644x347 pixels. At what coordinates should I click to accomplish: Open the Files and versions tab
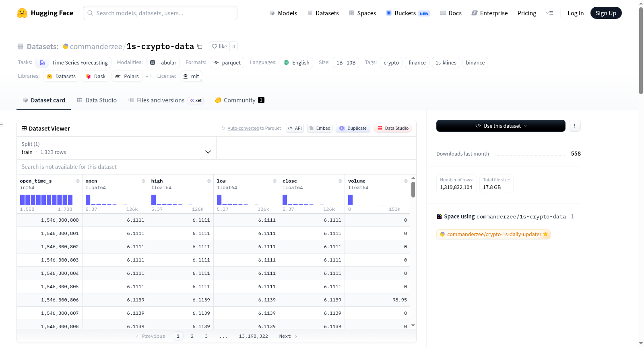[x=165, y=100]
